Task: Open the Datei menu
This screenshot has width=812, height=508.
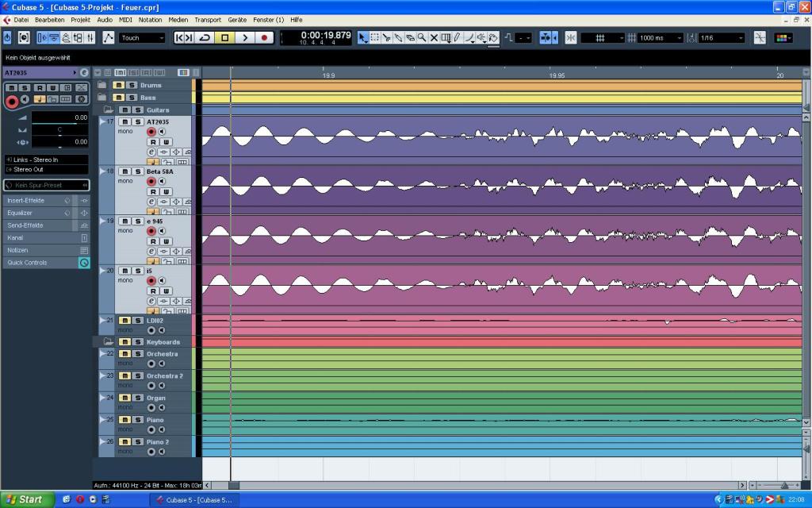Action: pyautogui.click(x=21, y=20)
